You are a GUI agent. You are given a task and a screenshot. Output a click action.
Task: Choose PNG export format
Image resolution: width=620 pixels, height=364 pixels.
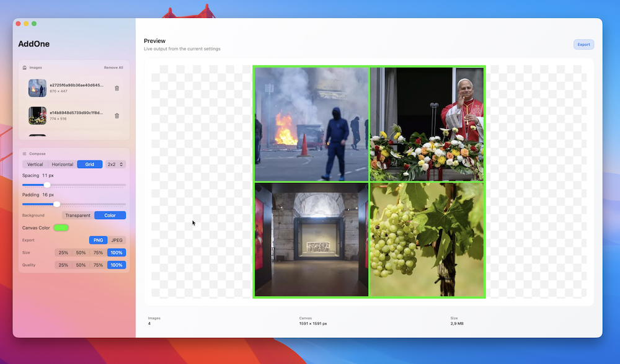(x=98, y=240)
